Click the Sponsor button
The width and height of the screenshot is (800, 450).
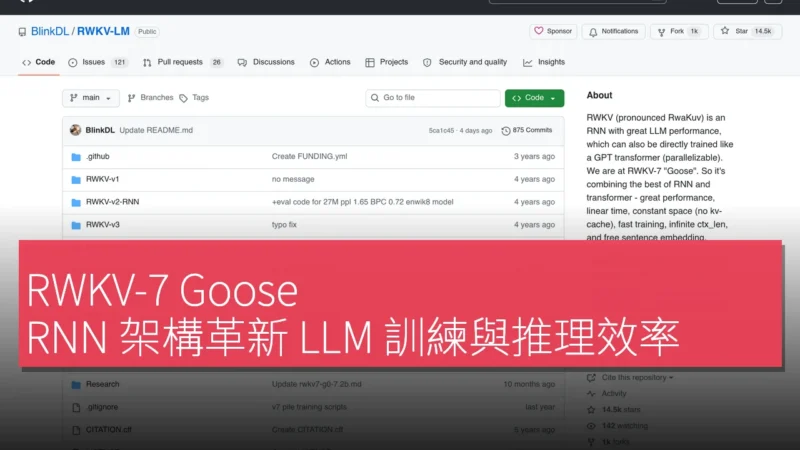click(x=553, y=31)
